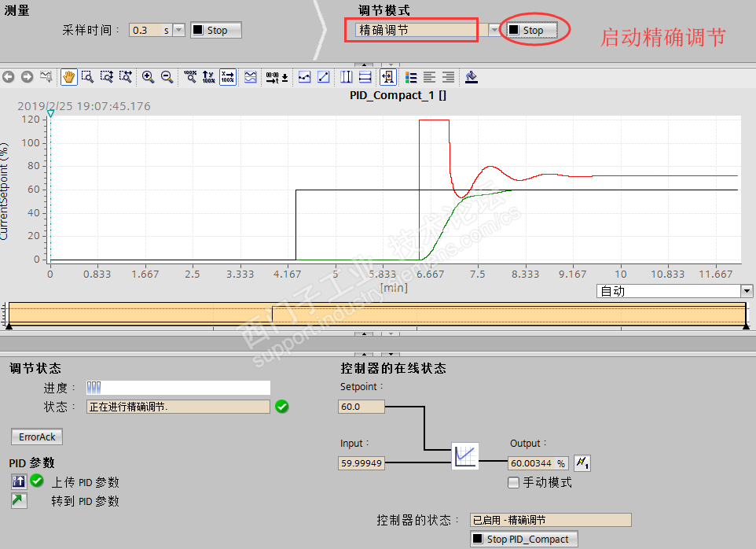Image resolution: width=756 pixels, height=549 pixels.
Task: Click the CurrentSetpoint (%) axis label
Action: [5, 191]
